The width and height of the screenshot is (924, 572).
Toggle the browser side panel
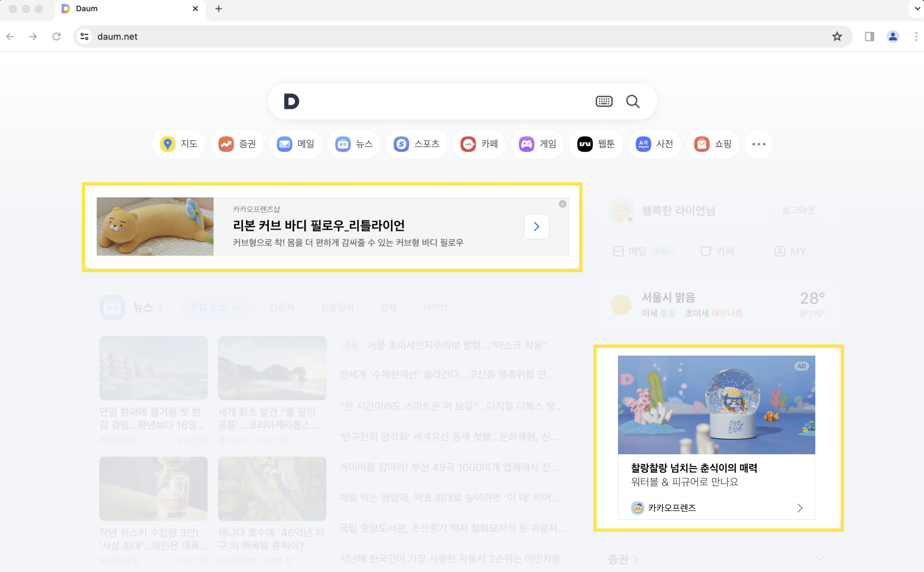869,36
